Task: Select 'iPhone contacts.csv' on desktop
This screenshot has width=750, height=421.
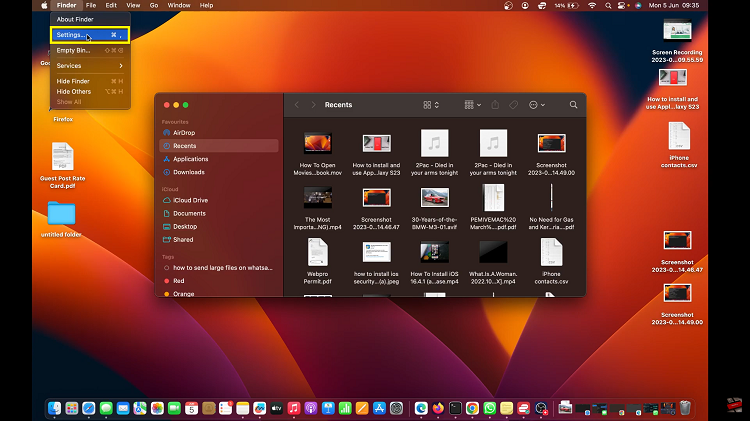Action: (679, 145)
